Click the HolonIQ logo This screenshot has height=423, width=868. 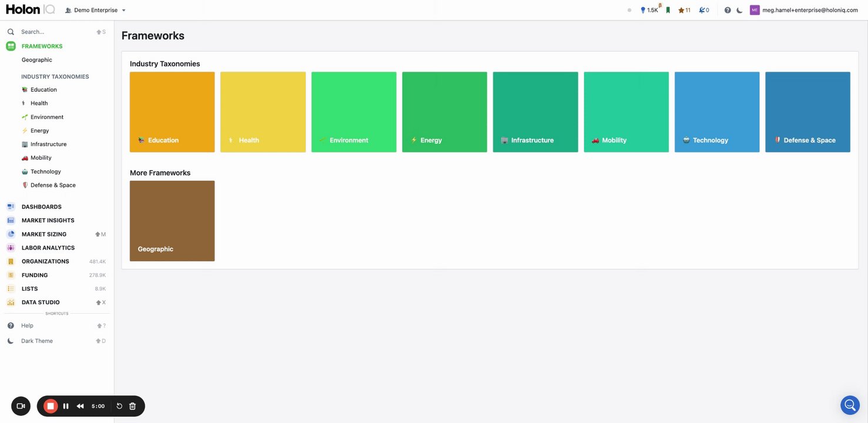click(x=30, y=9)
